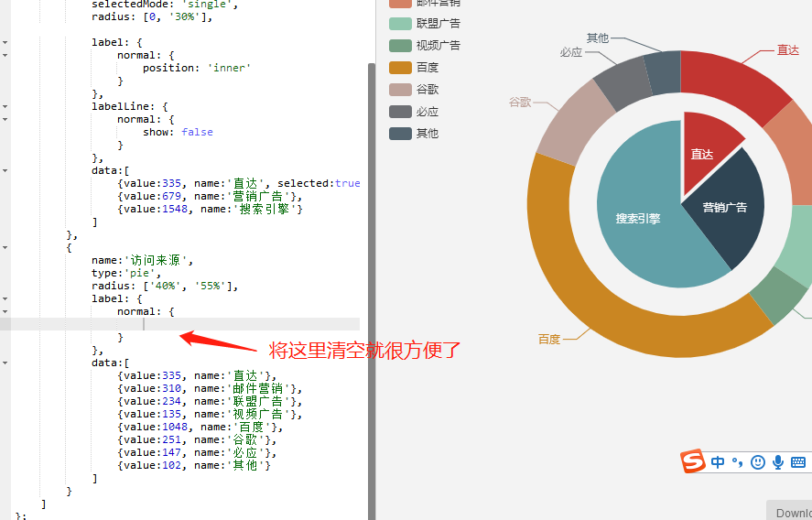Viewport: 812px width, 520px height.
Task: Click the line name:'访问来源'
Action: [x=143, y=260]
